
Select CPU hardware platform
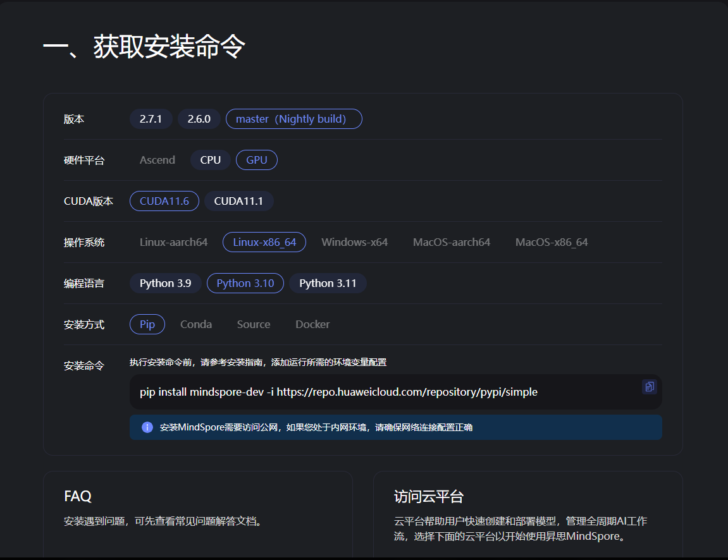pyautogui.click(x=211, y=160)
